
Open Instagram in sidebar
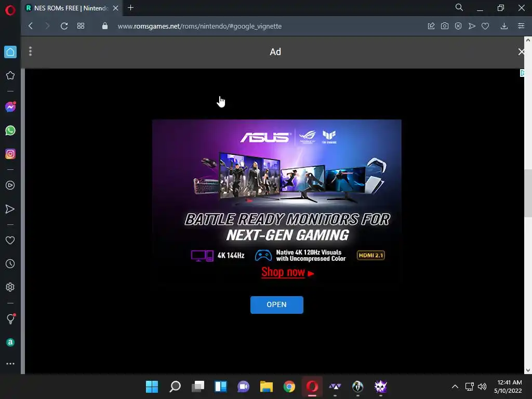10,154
